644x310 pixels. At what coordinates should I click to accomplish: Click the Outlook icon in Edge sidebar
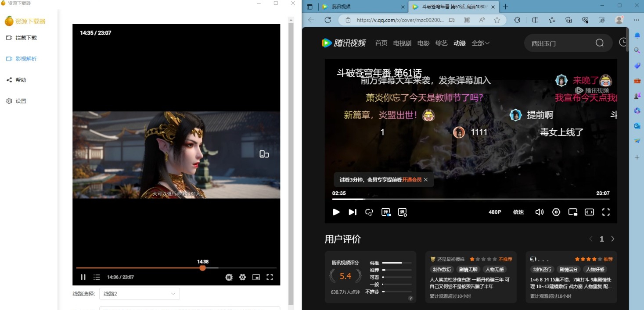(637, 125)
